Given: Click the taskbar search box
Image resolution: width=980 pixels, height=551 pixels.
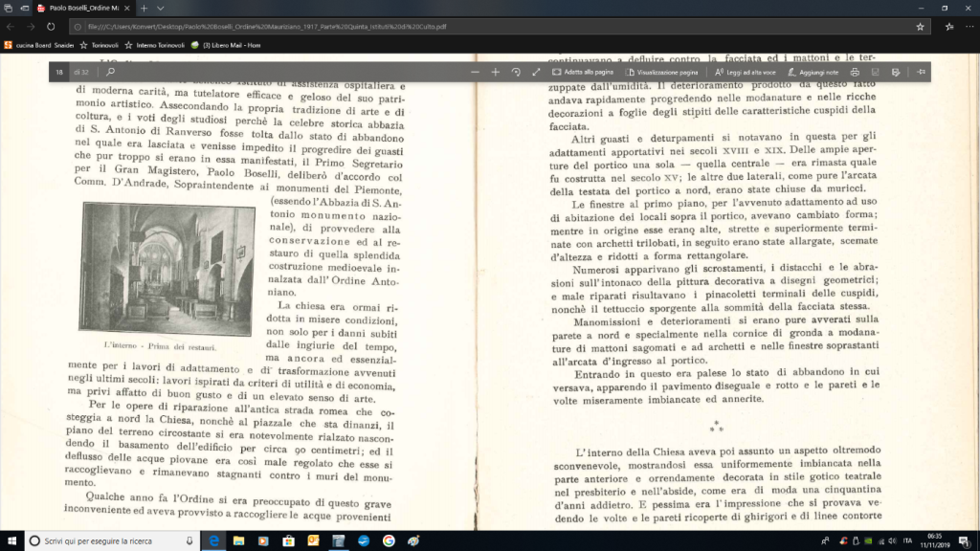Looking at the screenshot, I should (x=113, y=541).
